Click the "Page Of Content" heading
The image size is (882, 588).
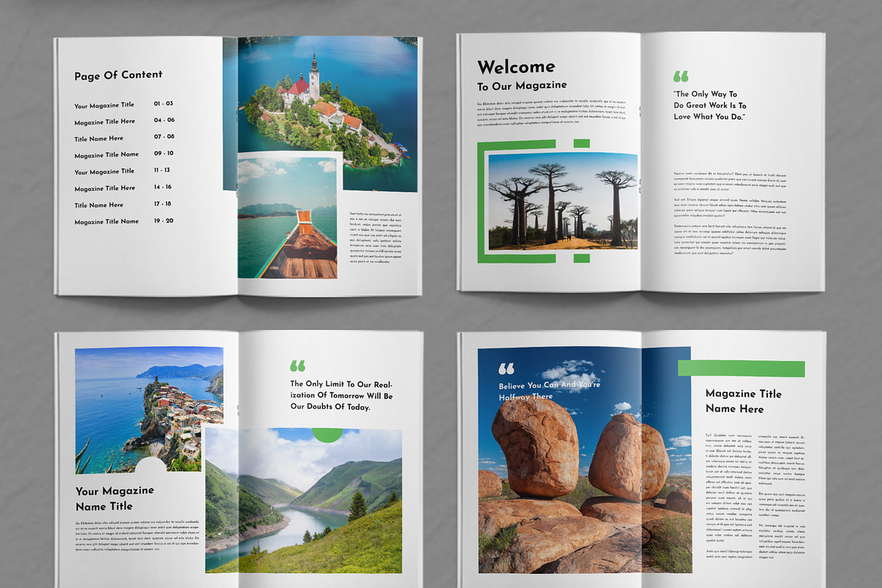118,75
